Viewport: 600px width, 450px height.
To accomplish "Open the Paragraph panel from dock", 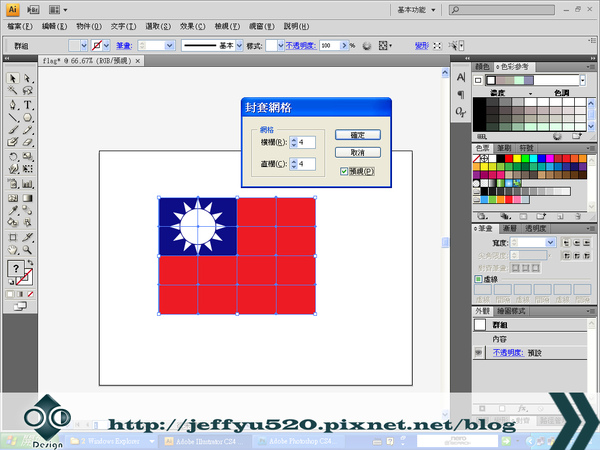I will [x=461, y=94].
